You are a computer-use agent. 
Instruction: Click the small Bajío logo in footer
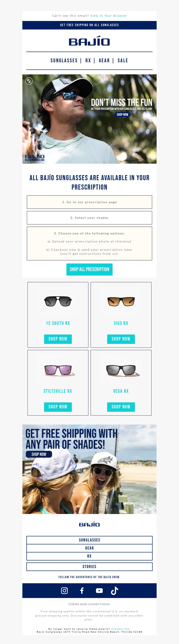coord(89,524)
